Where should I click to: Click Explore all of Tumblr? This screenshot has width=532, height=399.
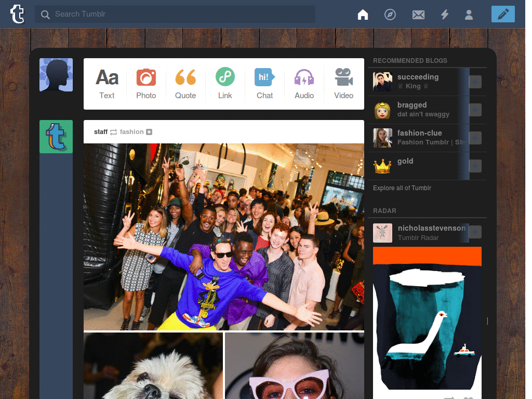pos(402,188)
